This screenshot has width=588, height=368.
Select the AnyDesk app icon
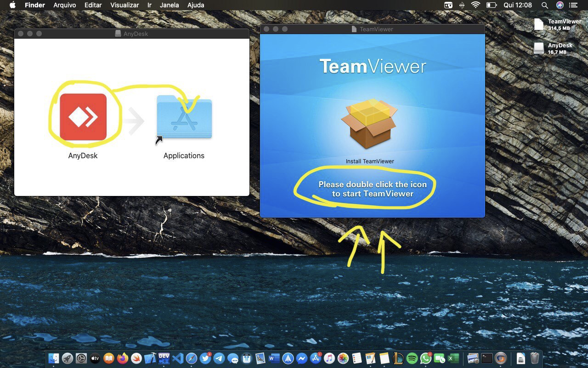point(83,117)
